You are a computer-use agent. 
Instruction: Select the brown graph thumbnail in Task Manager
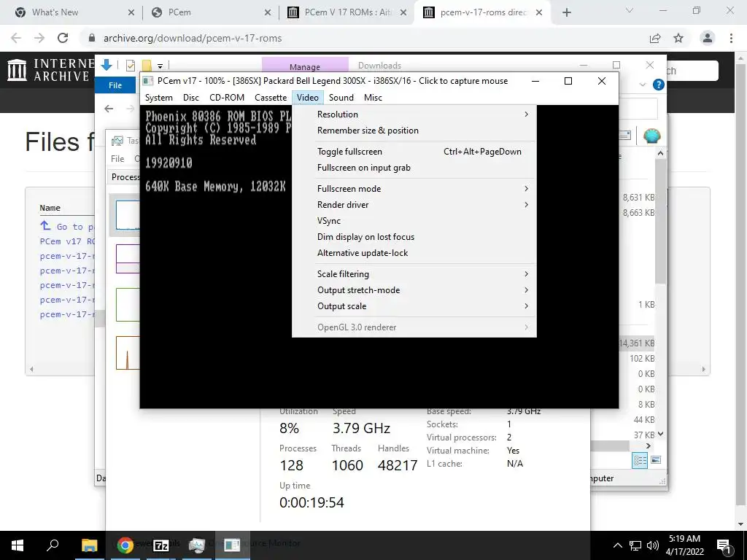[128, 353]
